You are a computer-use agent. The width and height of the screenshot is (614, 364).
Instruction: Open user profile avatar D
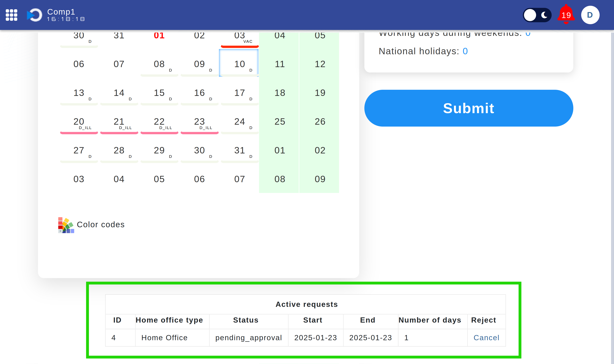[x=590, y=15]
